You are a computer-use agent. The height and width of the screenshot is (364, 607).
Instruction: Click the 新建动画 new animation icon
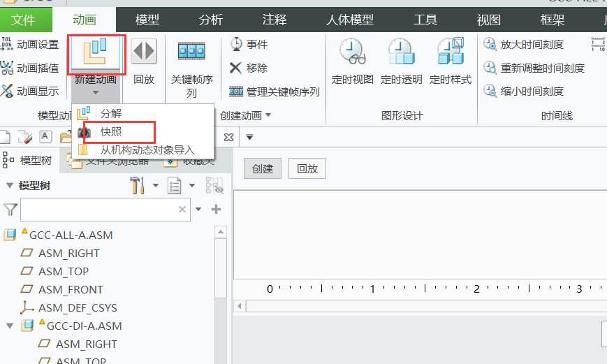coord(96,52)
